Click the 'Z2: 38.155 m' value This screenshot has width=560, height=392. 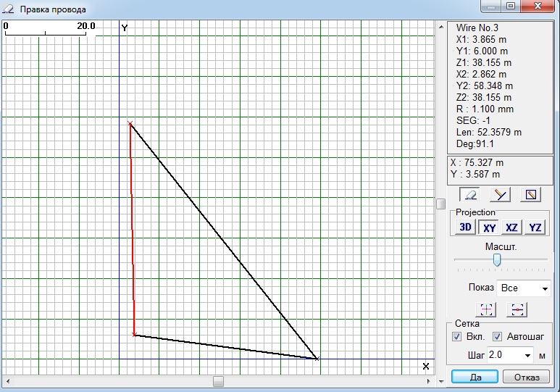[x=484, y=98]
